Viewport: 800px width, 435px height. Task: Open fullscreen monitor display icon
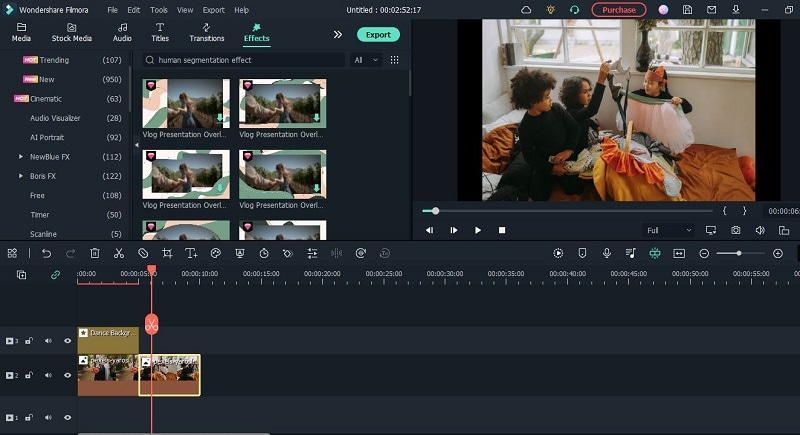coord(711,231)
